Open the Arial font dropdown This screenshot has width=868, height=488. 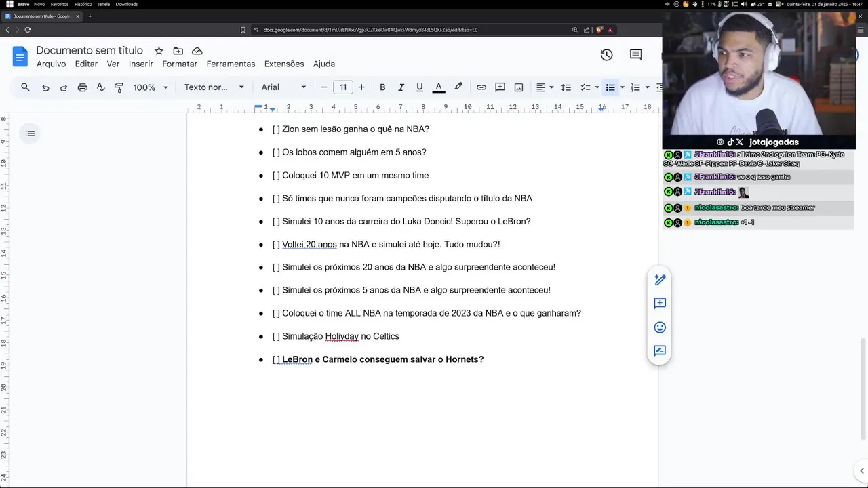pos(283,87)
